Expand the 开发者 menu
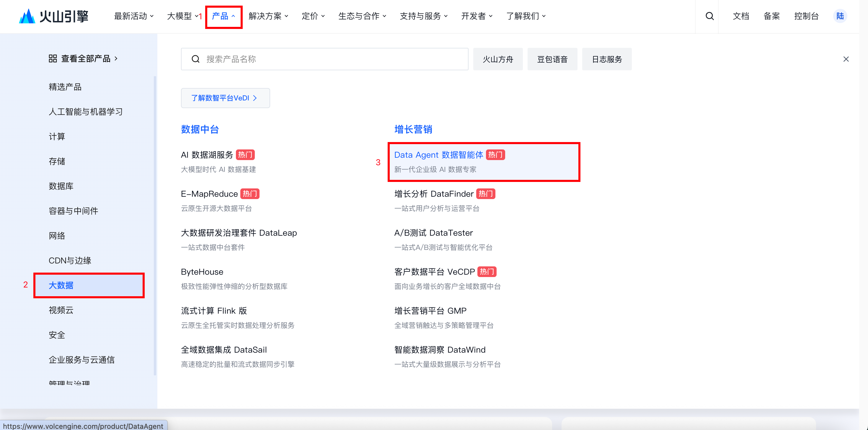The image size is (868, 430). coord(477,16)
